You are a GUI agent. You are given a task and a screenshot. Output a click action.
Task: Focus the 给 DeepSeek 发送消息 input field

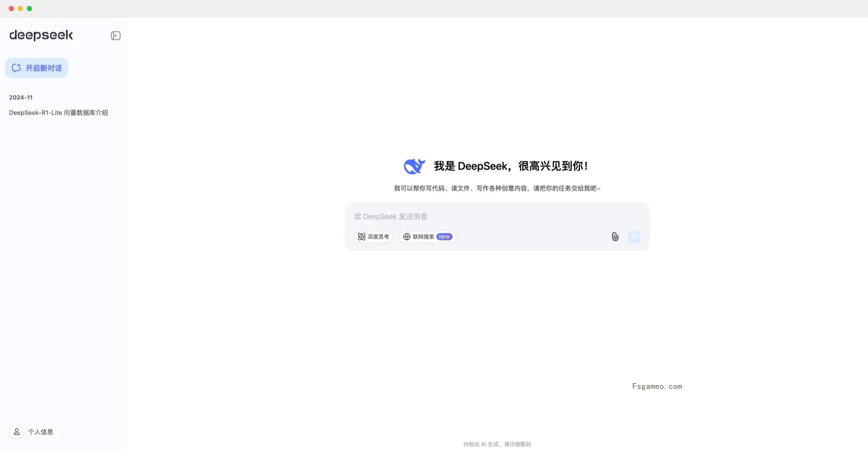[x=497, y=216]
